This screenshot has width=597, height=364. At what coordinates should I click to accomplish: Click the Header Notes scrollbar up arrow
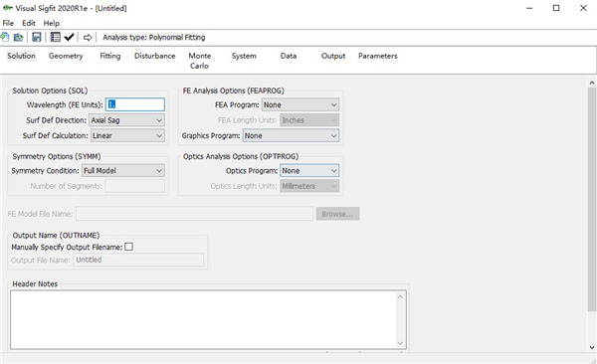[401, 296]
